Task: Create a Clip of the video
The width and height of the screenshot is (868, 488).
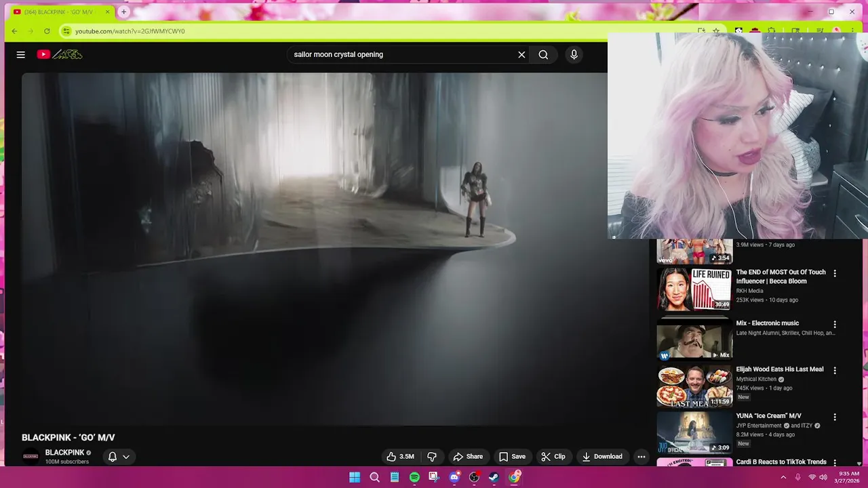Action: pyautogui.click(x=553, y=456)
